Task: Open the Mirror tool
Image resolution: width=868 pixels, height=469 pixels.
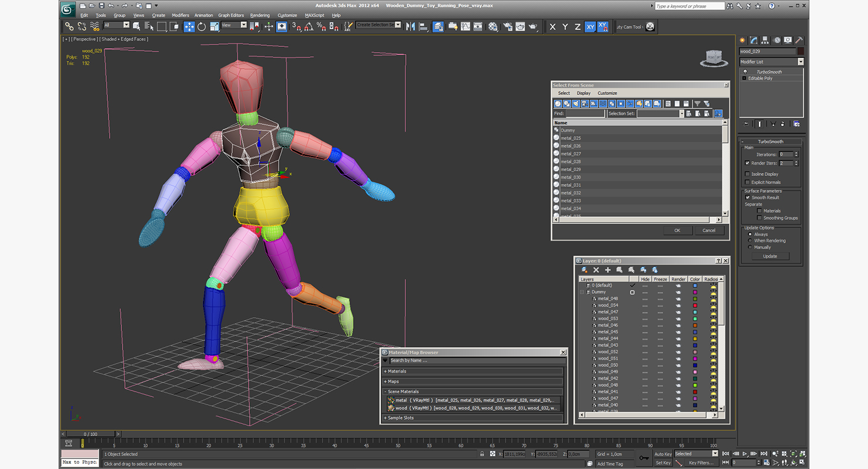Action: tap(410, 26)
